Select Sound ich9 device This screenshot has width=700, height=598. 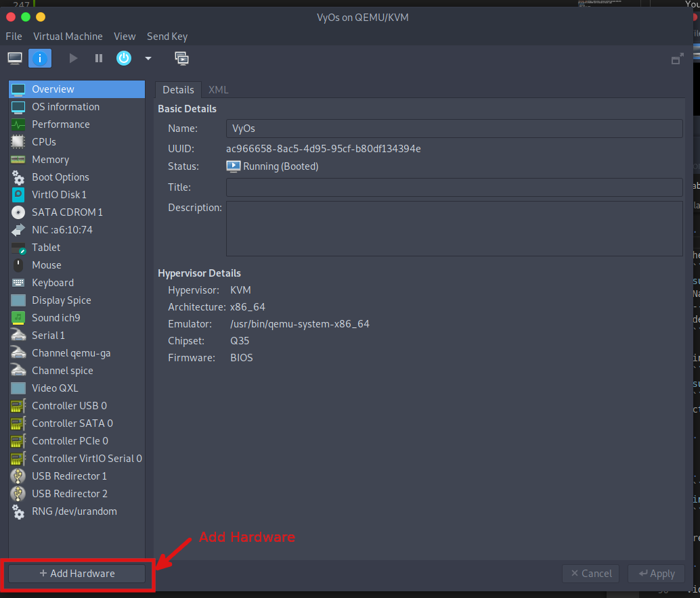click(76, 318)
